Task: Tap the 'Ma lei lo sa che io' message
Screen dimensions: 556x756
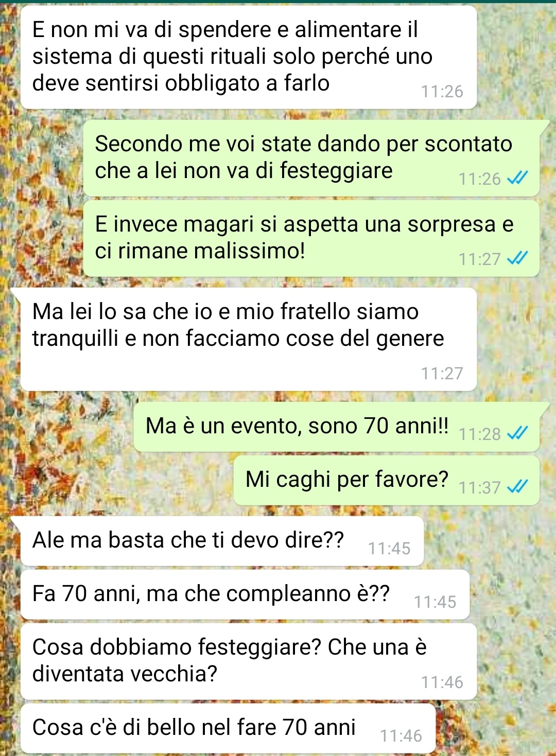Action: [x=249, y=339]
